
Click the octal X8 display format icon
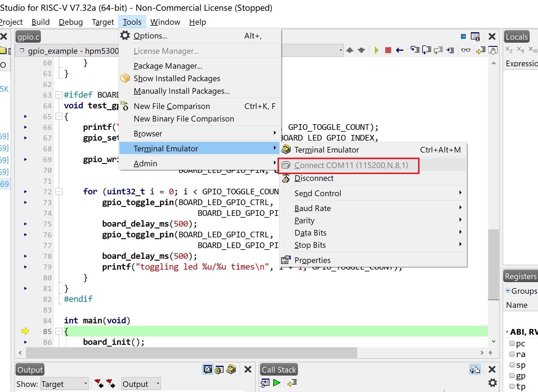click(x=520, y=50)
